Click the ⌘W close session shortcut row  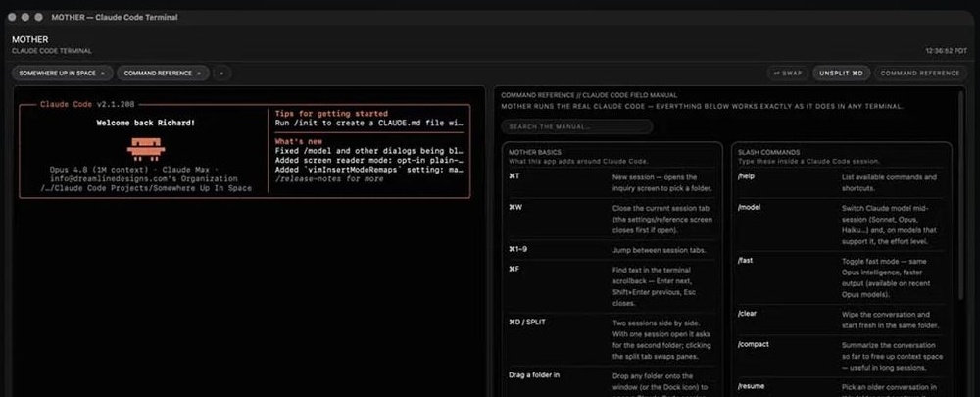coord(612,220)
